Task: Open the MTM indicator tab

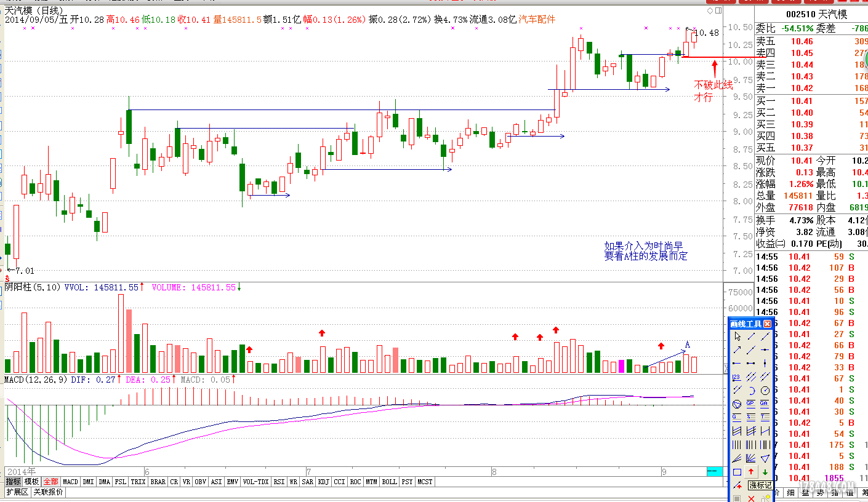Action: pos(371,482)
